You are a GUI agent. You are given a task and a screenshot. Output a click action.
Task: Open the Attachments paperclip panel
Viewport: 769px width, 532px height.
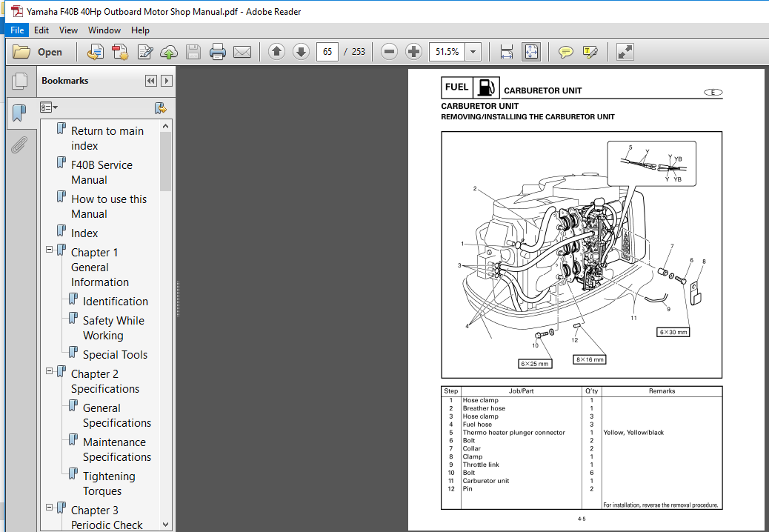click(19, 144)
